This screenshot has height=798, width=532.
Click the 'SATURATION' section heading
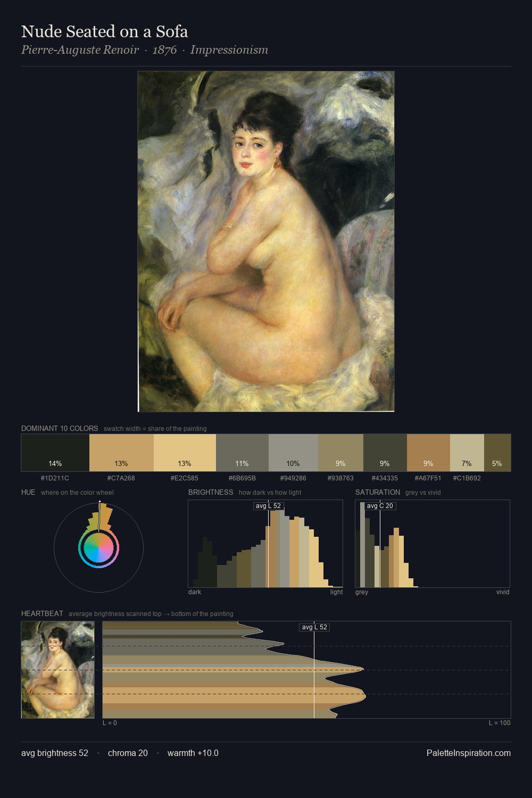(x=378, y=492)
